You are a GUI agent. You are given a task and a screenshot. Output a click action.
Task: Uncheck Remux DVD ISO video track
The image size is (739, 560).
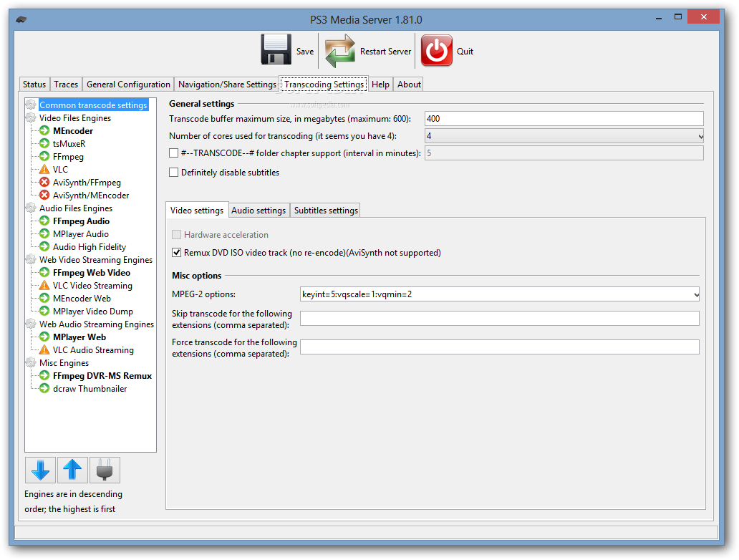(x=176, y=253)
